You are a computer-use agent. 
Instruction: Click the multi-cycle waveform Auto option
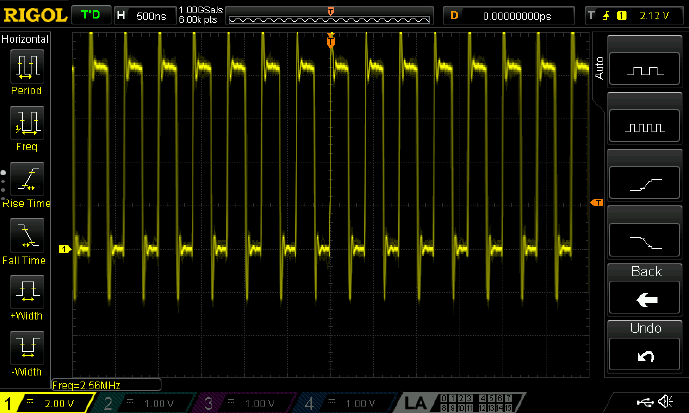click(x=645, y=126)
